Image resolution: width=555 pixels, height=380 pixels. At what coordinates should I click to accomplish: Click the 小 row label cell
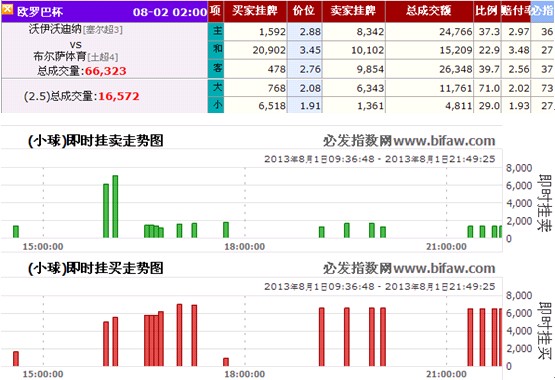pyautogui.click(x=216, y=105)
